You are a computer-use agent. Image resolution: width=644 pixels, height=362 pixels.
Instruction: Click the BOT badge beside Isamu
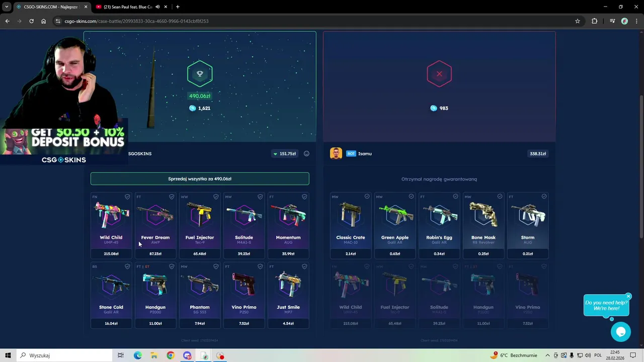coord(351,154)
